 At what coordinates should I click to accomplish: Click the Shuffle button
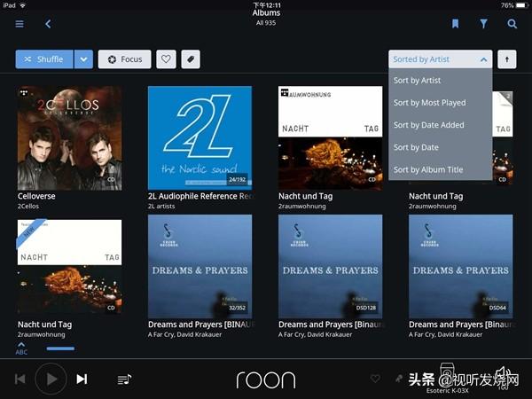(x=44, y=59)
